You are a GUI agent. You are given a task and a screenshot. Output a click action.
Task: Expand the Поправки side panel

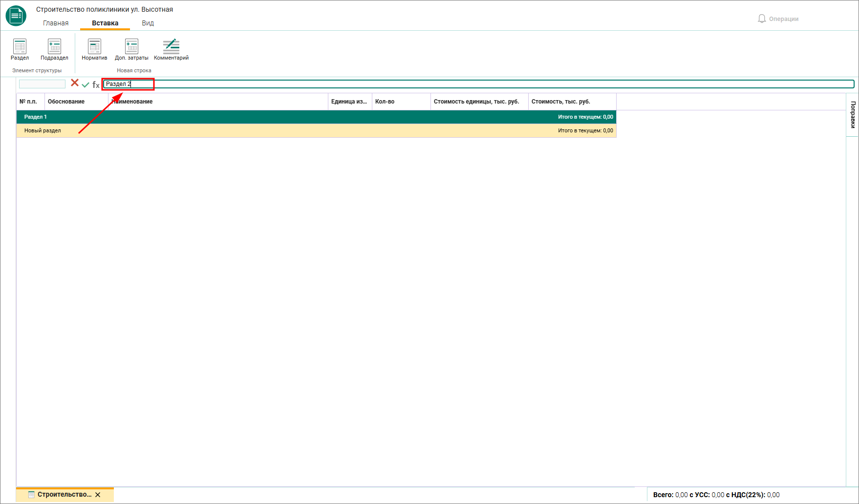[x=853, y=115]
